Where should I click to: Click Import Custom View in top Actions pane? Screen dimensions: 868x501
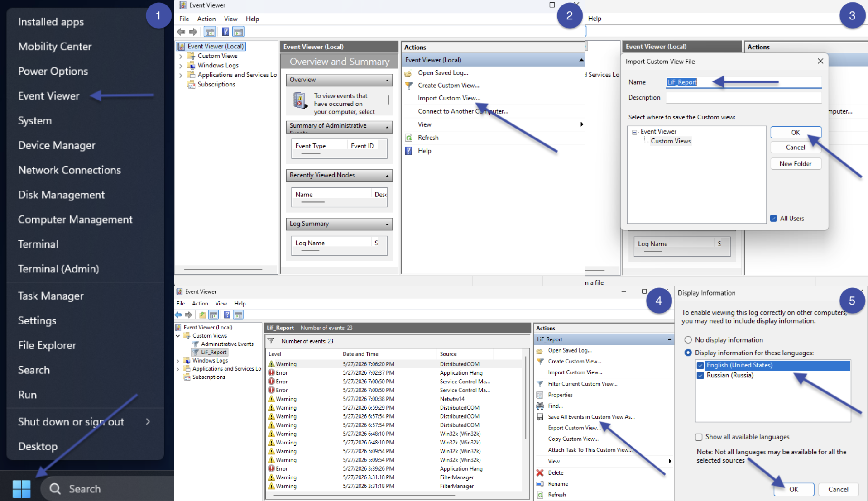(x=449, y=98)
